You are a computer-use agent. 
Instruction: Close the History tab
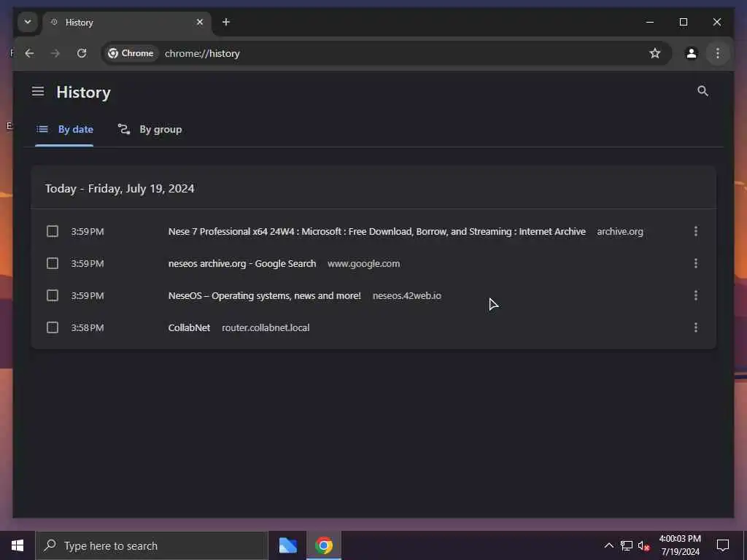click(x=200, y=22)
